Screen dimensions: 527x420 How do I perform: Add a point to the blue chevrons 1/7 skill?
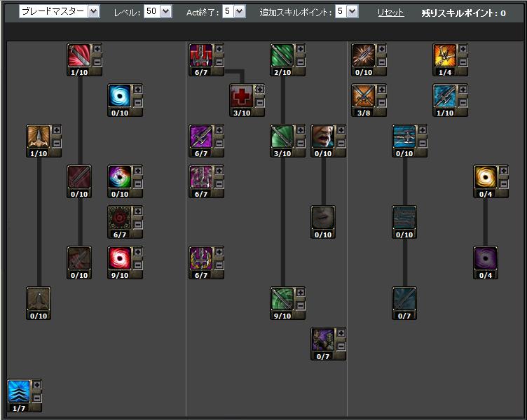(x=37, y=385)
